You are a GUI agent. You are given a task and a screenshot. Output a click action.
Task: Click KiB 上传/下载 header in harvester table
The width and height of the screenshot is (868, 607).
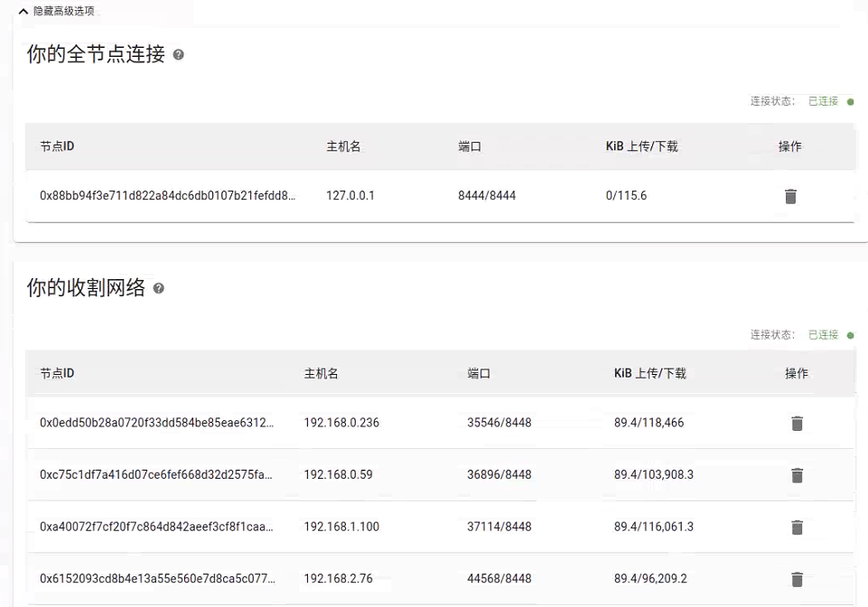tap(650, 373)
